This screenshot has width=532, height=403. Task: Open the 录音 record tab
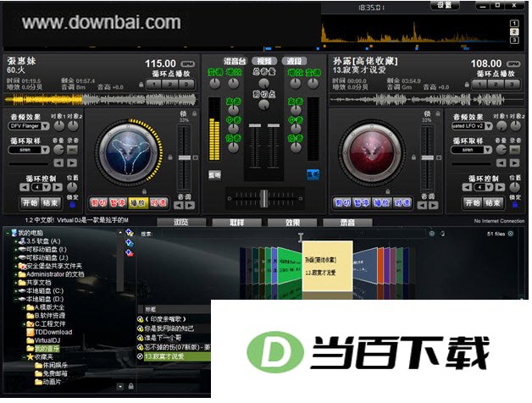click(348, 223)
